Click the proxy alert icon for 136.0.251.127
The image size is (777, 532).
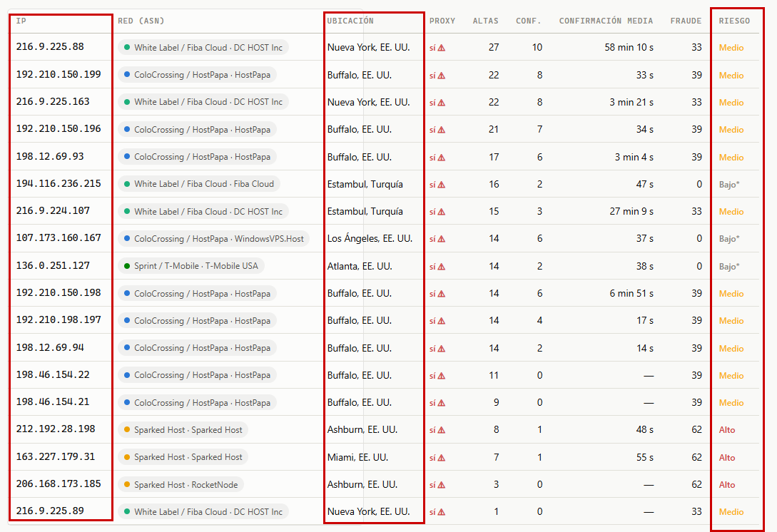point(442,267)
